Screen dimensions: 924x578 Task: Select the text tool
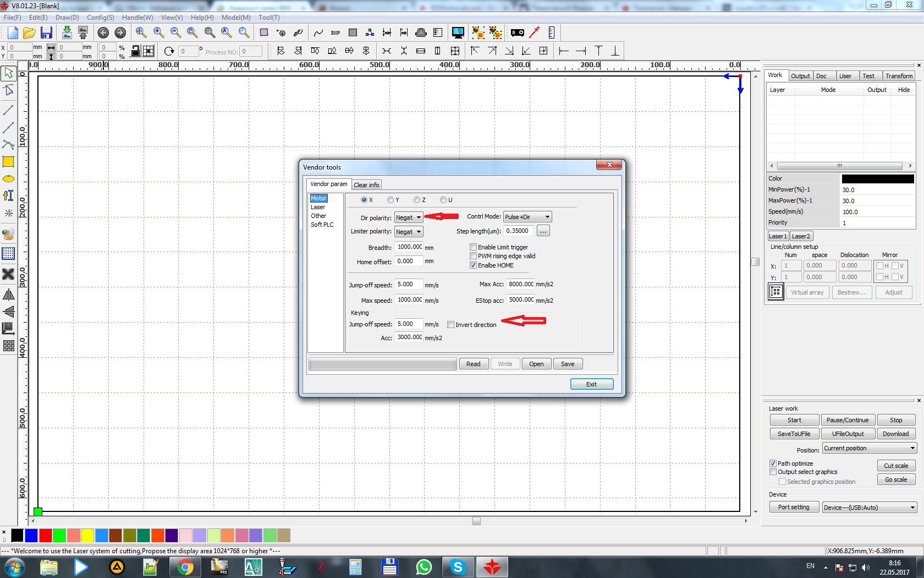pyautogui.click(x=8, y=195)
